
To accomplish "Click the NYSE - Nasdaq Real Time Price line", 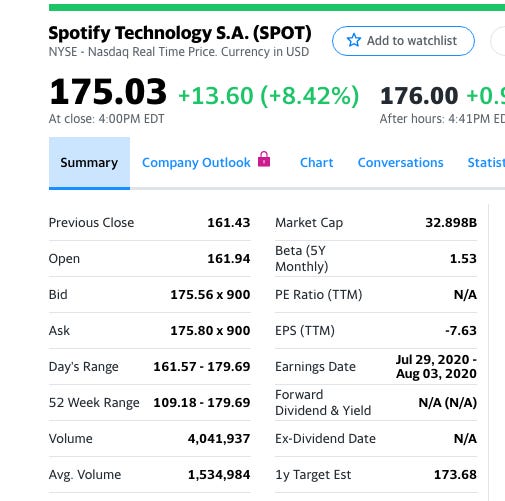I will pyautogui.click(x=179, y=52).
